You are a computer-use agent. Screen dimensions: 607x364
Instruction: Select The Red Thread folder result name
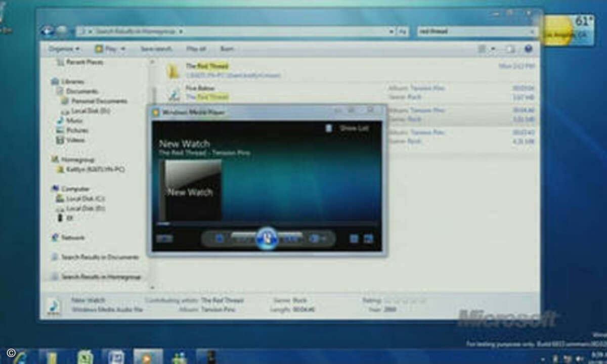pyautogui.click(x=206, y=66)
